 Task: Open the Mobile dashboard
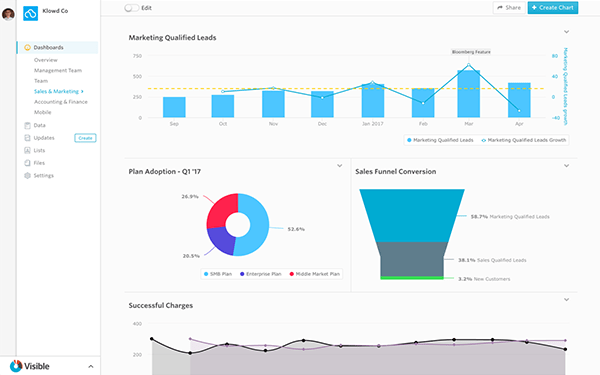(42, 112)
